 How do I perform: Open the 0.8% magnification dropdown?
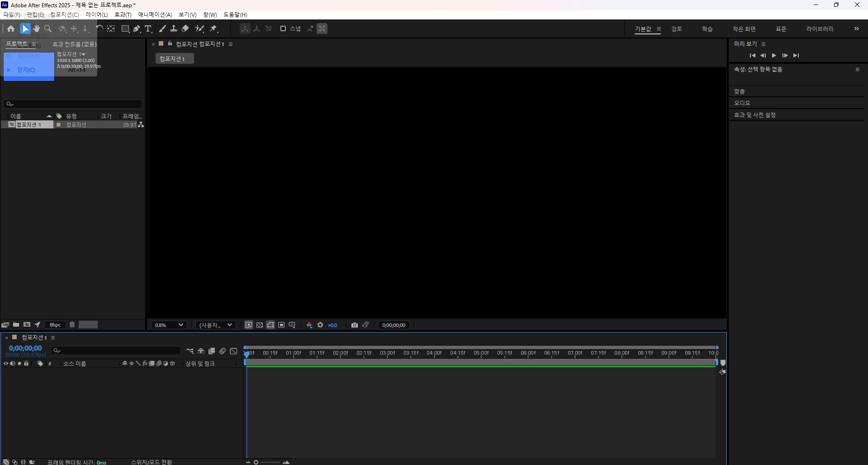169,325
